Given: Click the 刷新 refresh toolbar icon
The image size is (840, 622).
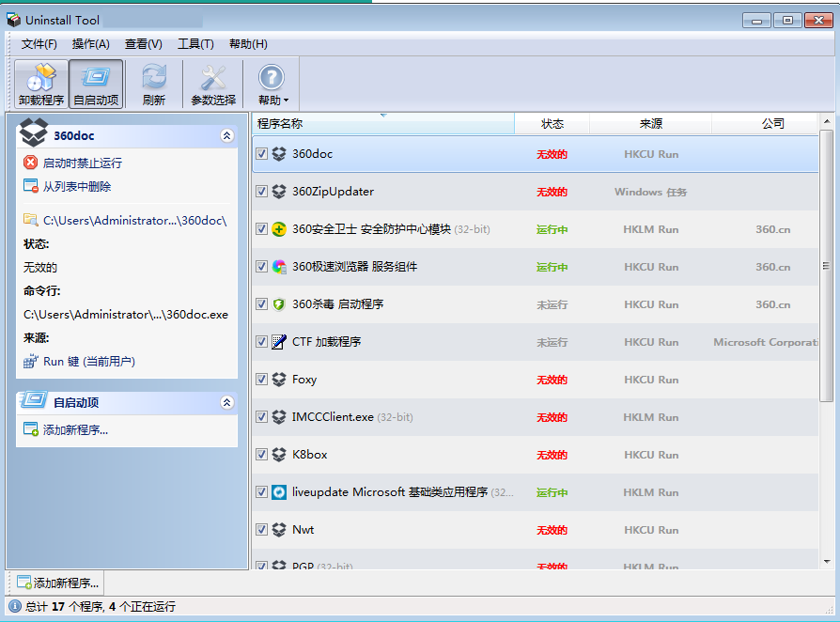Looking at the screenshot, I should pyautogui.click(x=154, y=85).
